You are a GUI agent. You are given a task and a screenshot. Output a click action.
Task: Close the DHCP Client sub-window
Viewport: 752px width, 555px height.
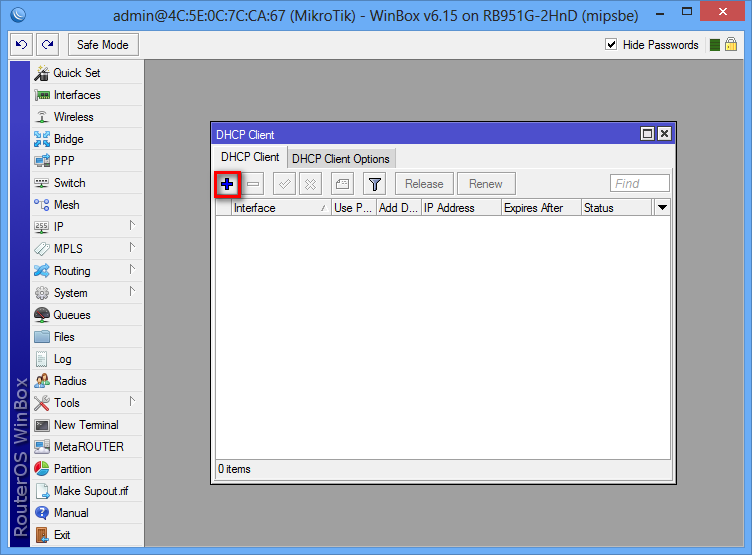coord(664,134)
